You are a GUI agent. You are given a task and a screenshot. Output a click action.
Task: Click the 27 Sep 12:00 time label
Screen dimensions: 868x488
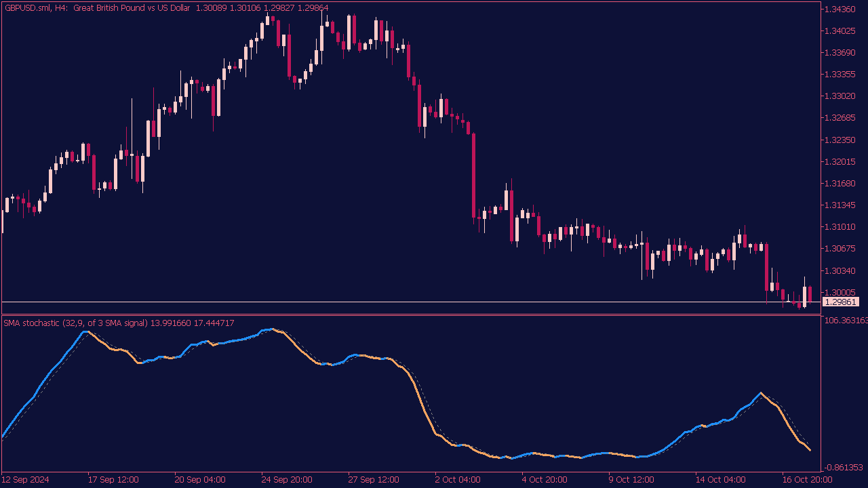point(374,480)
